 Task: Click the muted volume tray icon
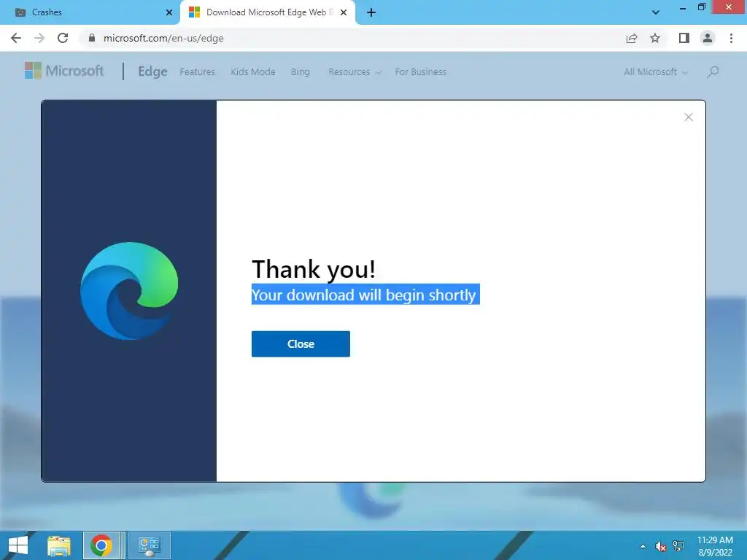click(x=660, y=546)
